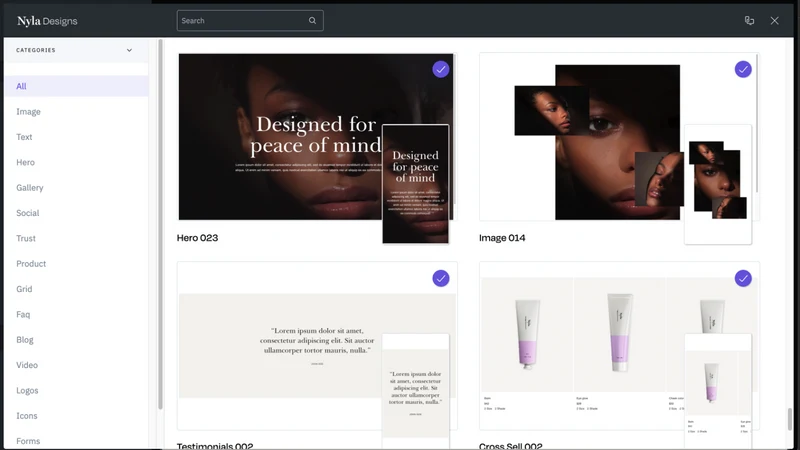Open the Image 014 mobile preview
The image size is (800, 450).
point(718,184)
